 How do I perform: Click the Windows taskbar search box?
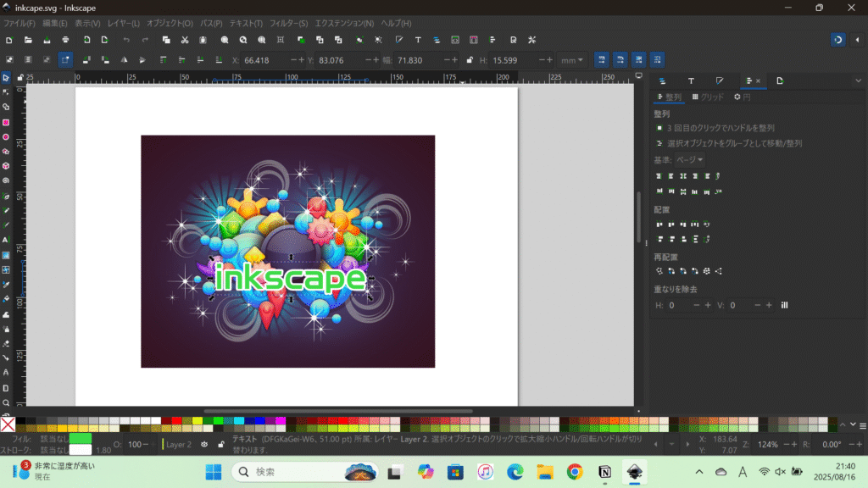click(x=288, y=472)
